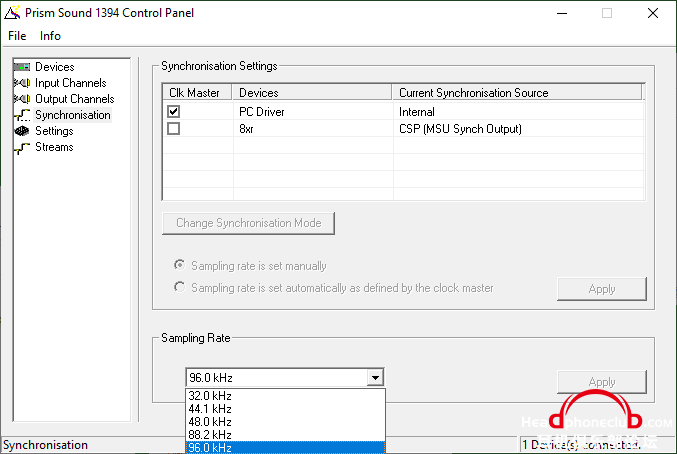Pick the highlighted 96.0 kHz list entry
This screenshot has width=677, height=454.
[x=285, y=448]
